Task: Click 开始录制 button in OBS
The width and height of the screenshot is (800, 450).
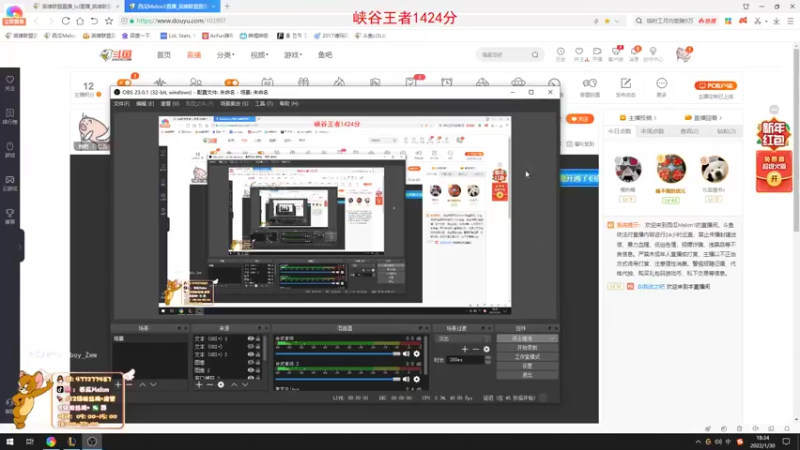Action: (x=527, y=347)
